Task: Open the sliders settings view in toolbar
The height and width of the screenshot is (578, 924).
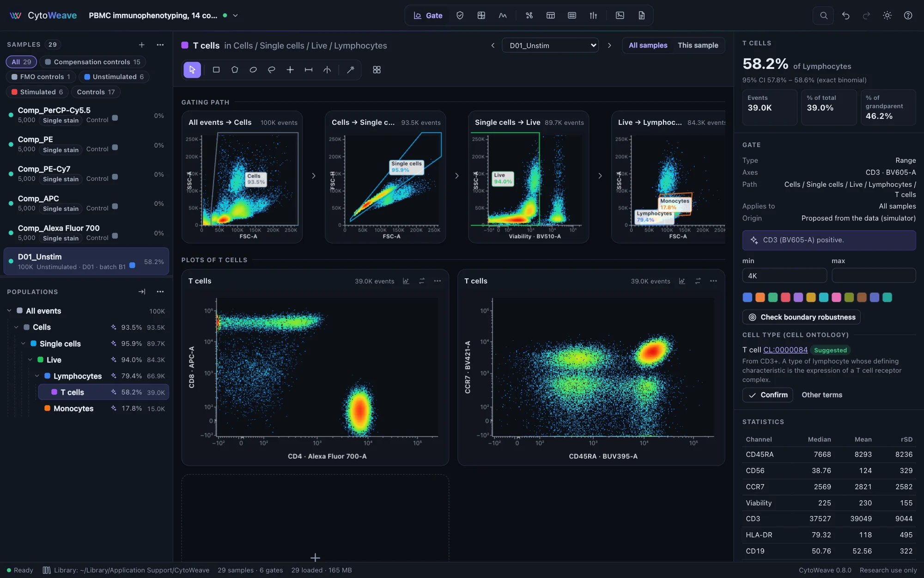Action: pos(593,15)
